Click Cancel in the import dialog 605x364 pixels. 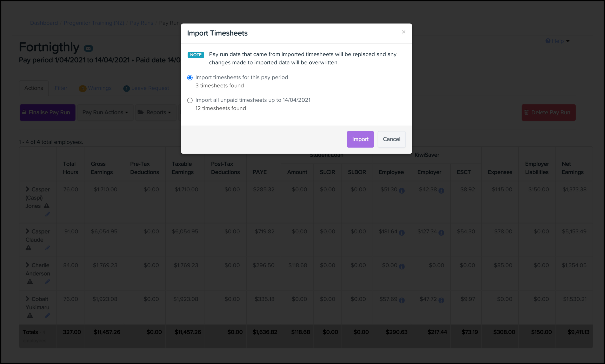[391, 139]
